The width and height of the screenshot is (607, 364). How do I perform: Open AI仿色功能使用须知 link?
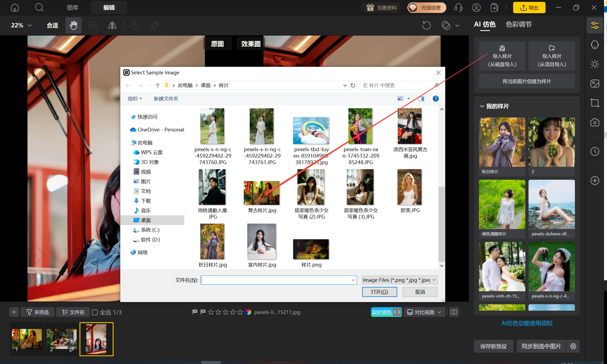point(527,323)
